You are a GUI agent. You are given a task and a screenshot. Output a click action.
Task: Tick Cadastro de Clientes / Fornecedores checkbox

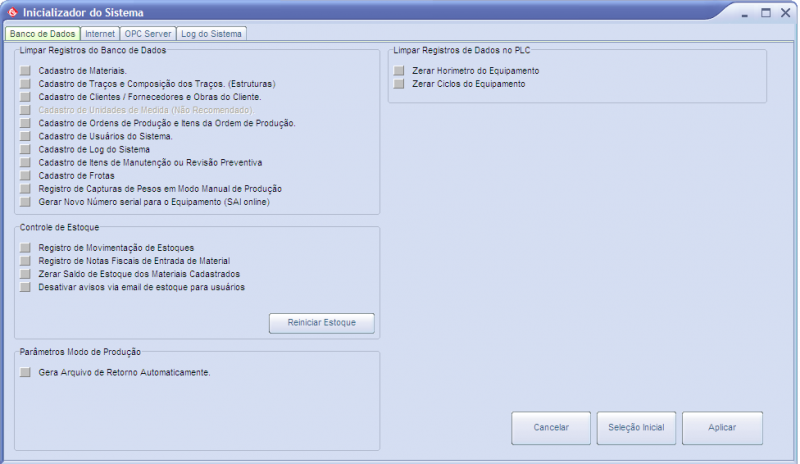point(26,97)
